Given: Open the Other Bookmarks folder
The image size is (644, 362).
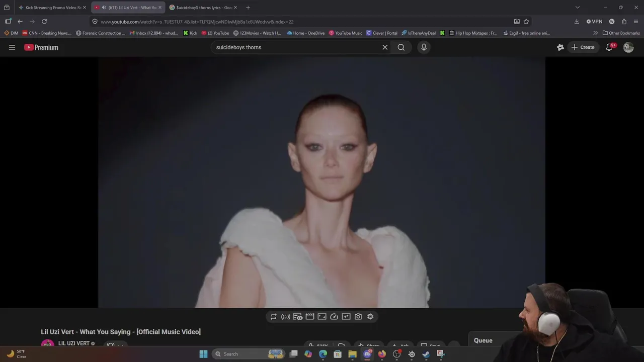Looking at the screenshot, I should (621, 33).
